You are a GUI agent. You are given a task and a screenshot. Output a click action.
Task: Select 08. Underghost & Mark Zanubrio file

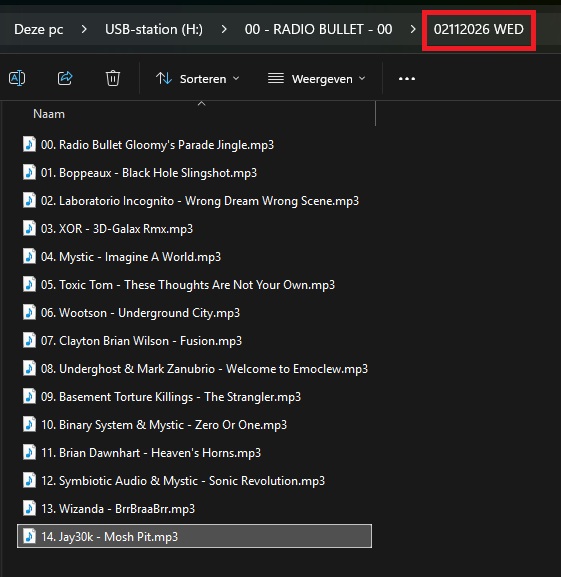coord(194,368)
